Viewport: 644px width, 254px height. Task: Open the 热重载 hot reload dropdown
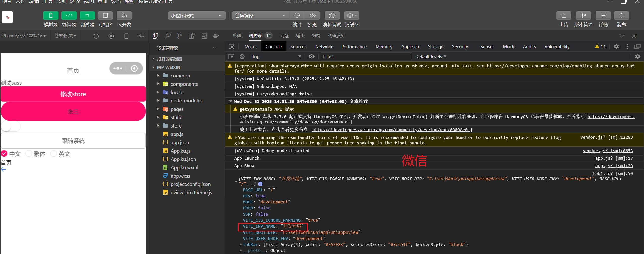pos(65,36)
